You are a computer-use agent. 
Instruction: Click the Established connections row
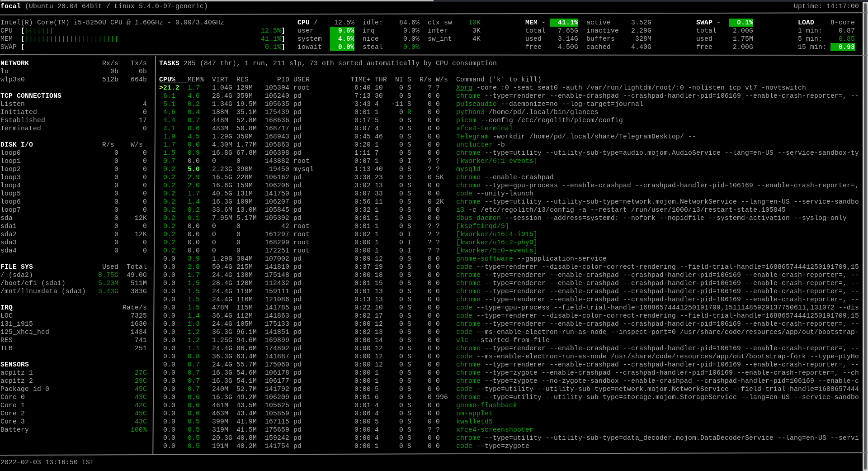[x=74, y=120]
